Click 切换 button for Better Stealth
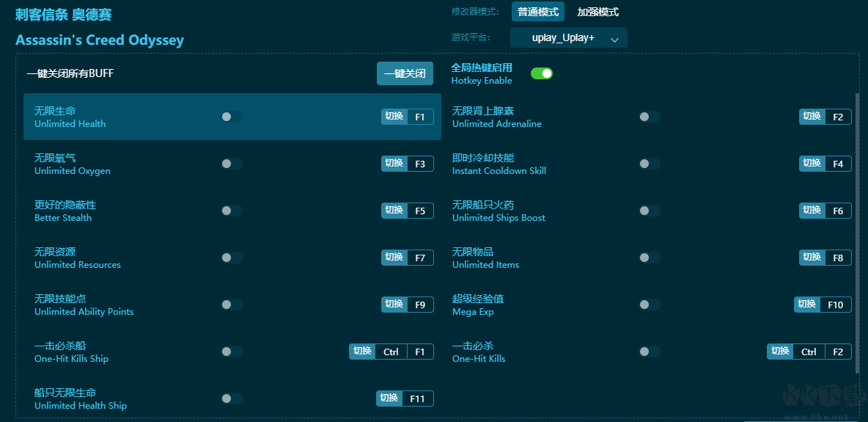868x422 pixels. coord(394,211)
